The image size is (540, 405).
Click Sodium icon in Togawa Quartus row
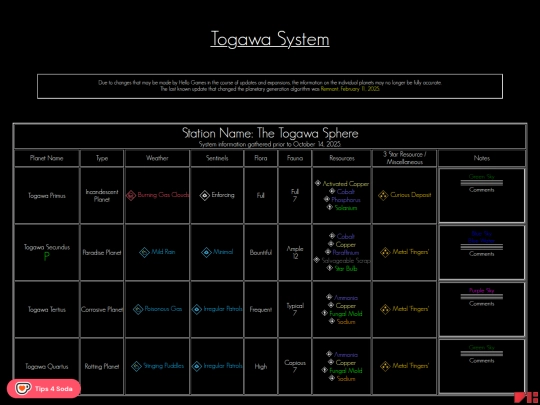(x=332, y=378)
